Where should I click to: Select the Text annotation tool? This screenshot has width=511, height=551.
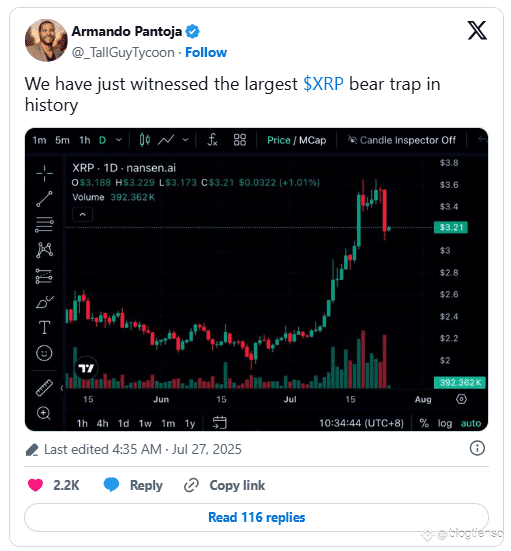(x=44, y=327)
